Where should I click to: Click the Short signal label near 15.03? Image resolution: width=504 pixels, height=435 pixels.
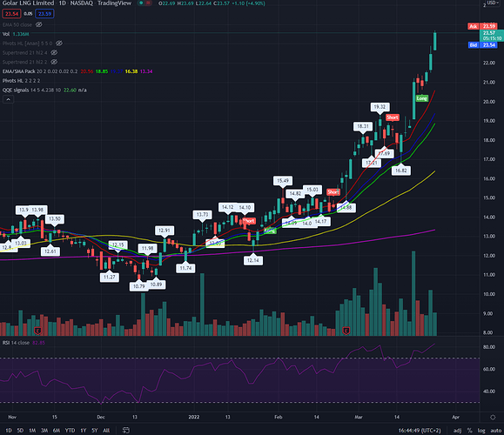333,192
